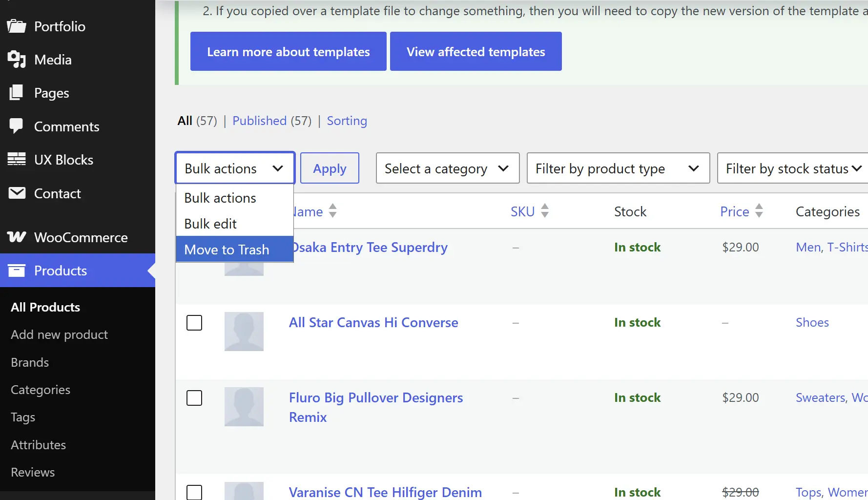Sort products by Price column arrows
Image resolution: width=868 pixels, height=500 pixels.
[759, 211]
